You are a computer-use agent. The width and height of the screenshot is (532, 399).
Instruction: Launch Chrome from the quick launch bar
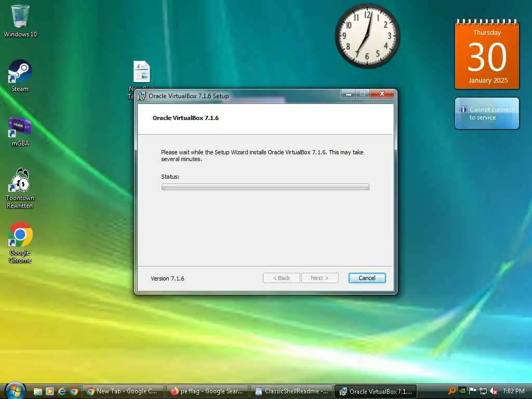tap(74, 392)
